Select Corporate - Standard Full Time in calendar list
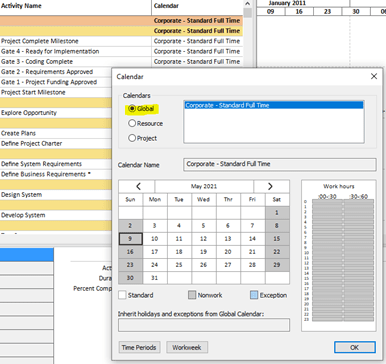This screenshot has height=364, width=386. pos(273,105)
